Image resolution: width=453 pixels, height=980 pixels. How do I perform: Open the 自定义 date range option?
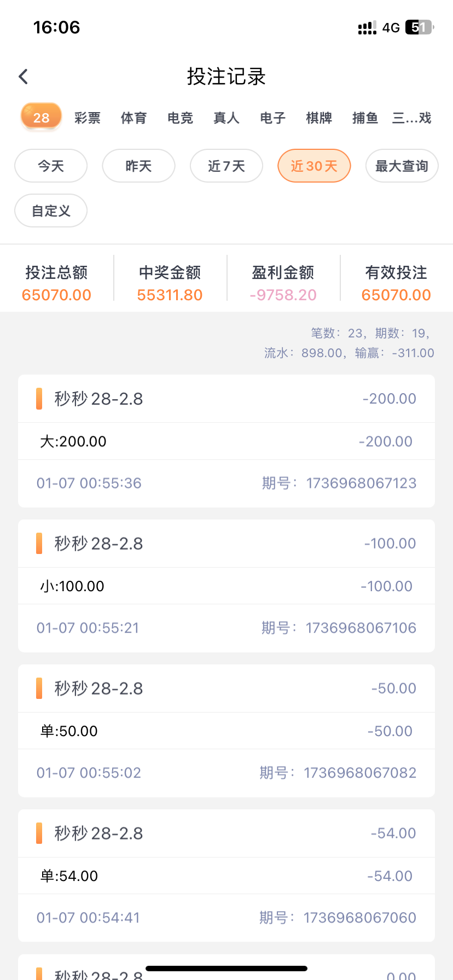click(x=51, y=211)
